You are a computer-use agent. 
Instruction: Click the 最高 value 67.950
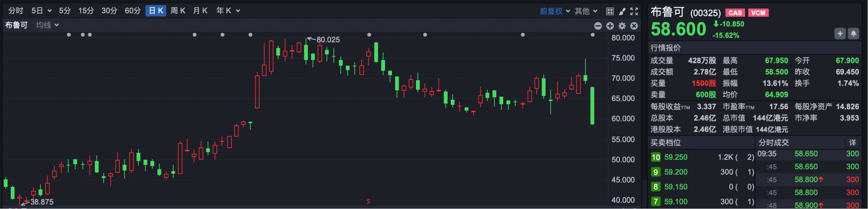[x=777, y=60]
